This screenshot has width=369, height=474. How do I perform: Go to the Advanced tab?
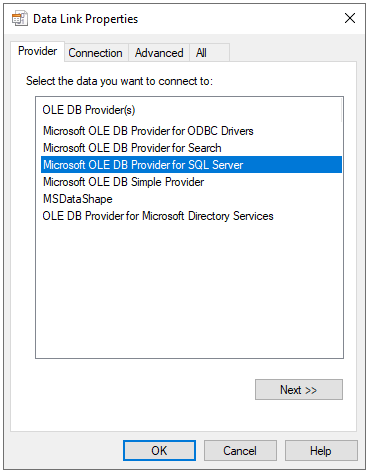point(159,53)
